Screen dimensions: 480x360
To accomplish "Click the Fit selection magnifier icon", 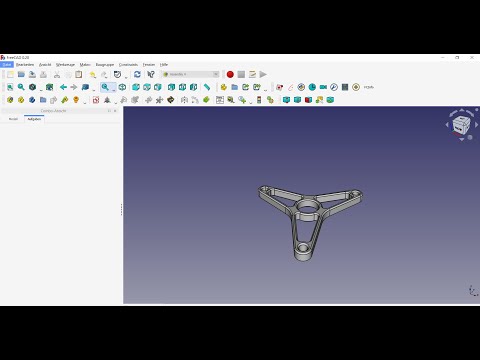I will (x=21, y=87).
